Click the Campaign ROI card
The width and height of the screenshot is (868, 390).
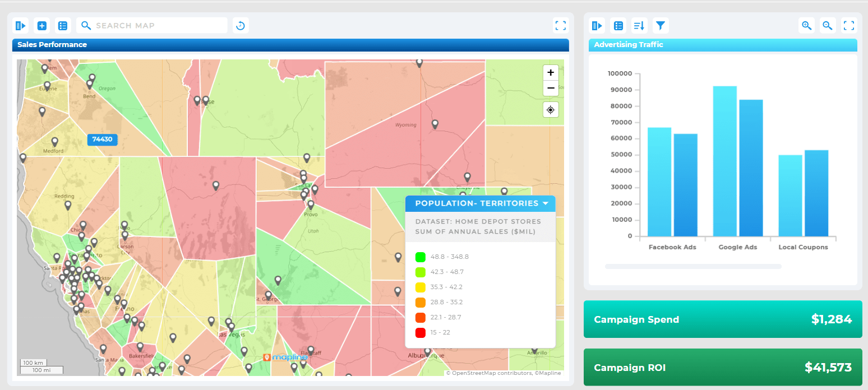pyautogui.click(x=723, y=367)
